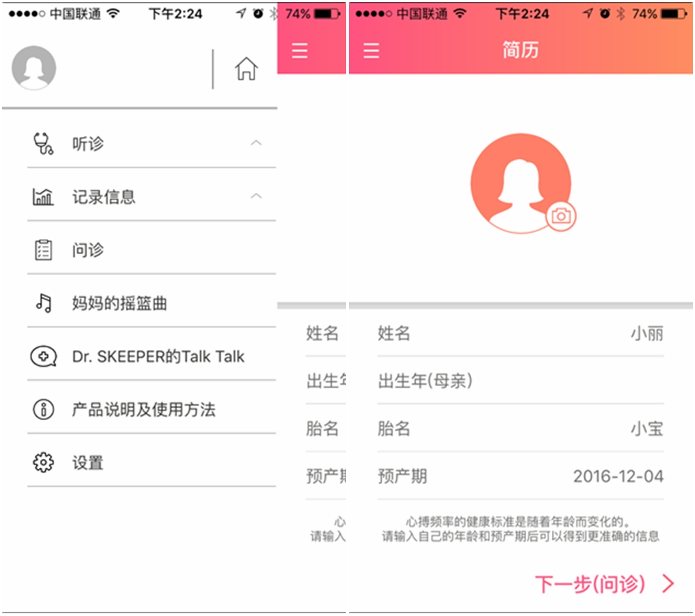Image resolution: width=695 pixels, height=616 pixels.
Task: Click the 产品说明及使用方法 info icon
Action: [43, 410]
